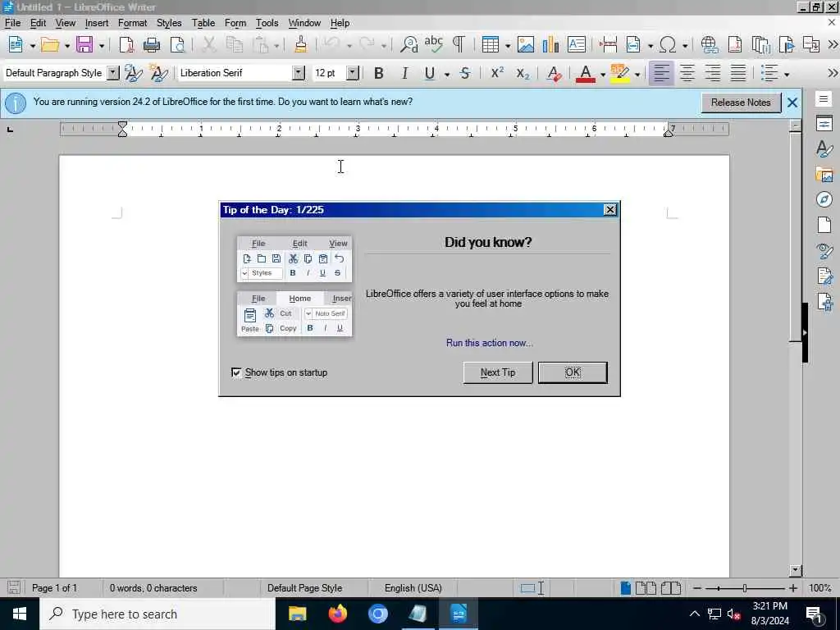Toggle Strikethrough formatting
Image resolution: width=840 pixels, height=630 pixels.
click(x=465, y=73)
